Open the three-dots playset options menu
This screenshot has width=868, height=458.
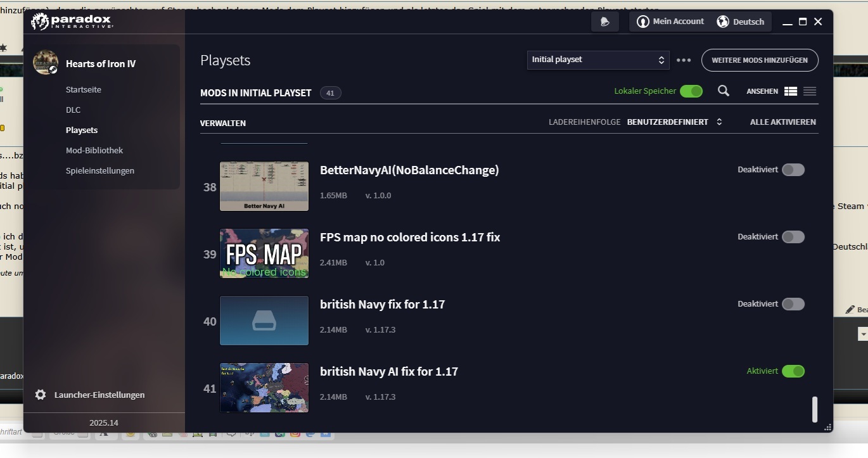coord(684,60)
